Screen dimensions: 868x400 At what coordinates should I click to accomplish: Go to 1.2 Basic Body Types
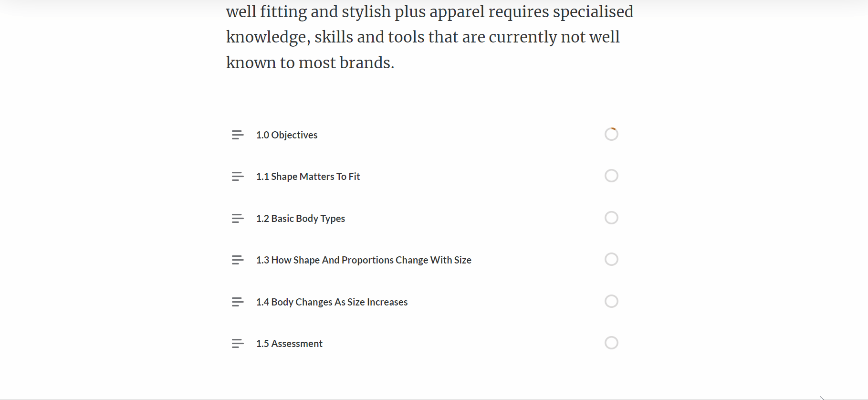coord(300,219)
